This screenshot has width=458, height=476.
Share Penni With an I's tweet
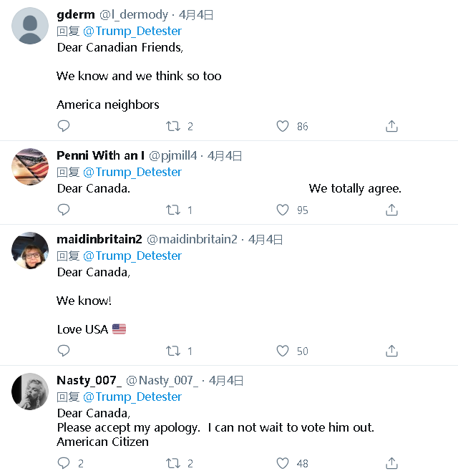[391, 210]
